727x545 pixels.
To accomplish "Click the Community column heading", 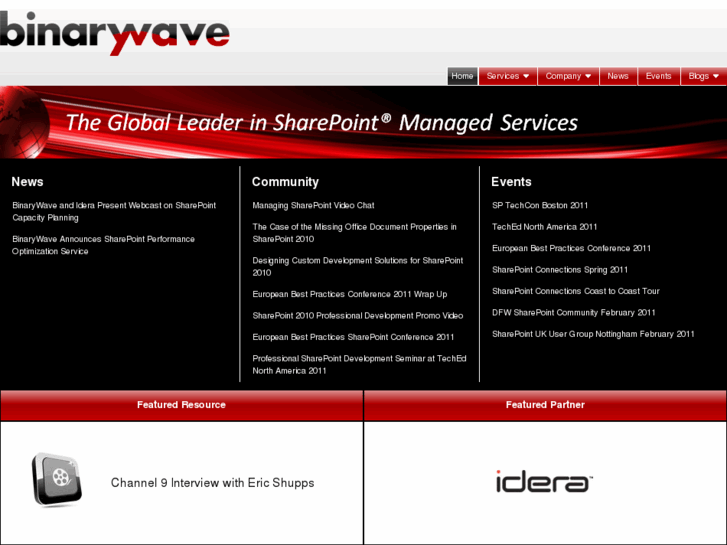I will coord(285,182).
